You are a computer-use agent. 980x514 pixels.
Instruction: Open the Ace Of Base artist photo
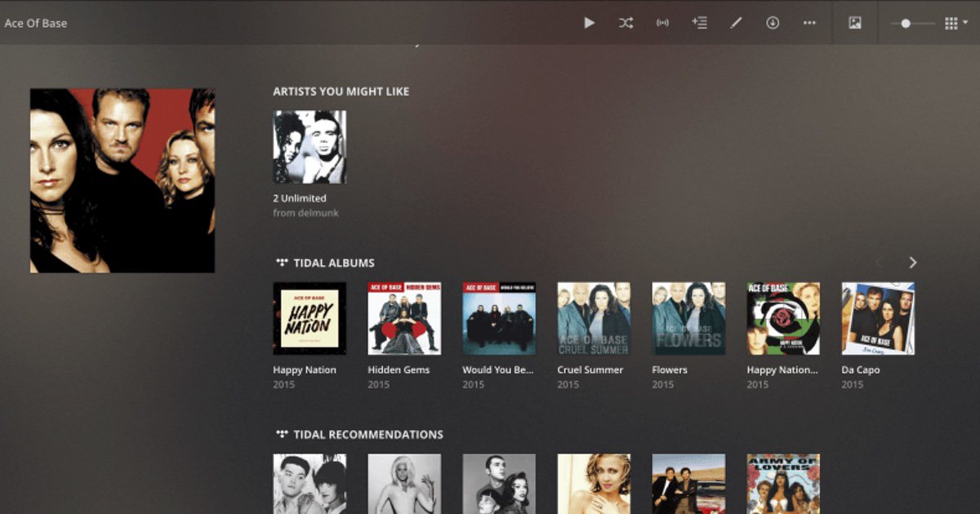(122, 180)
